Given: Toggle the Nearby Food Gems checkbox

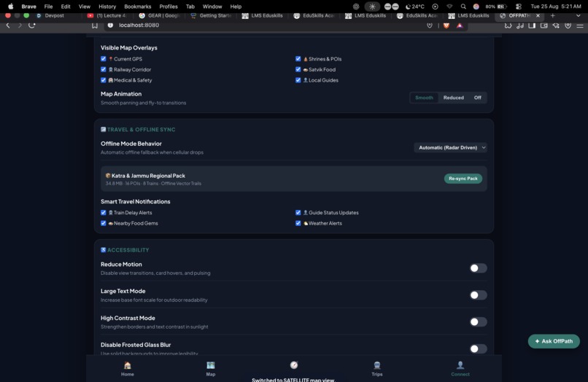Looking at the screenshot, I should click(x=103, y=223).
